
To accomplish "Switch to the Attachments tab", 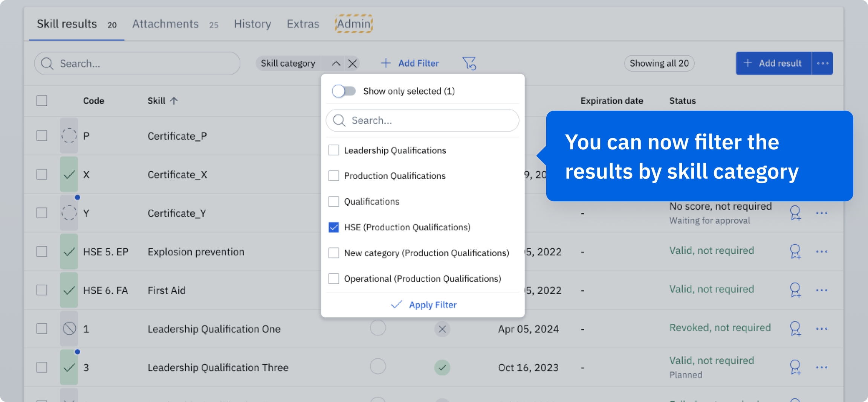I will click(165, 24).
